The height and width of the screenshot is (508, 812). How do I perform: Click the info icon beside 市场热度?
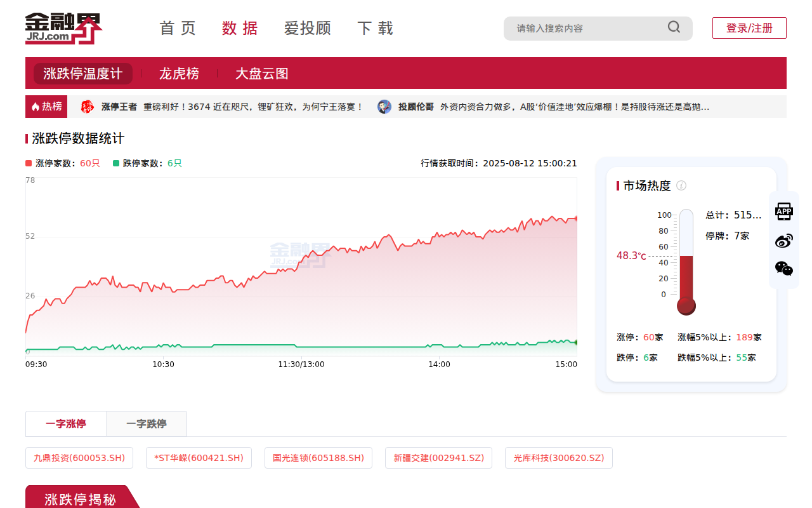pyautogui.click(x=681, y=185)
